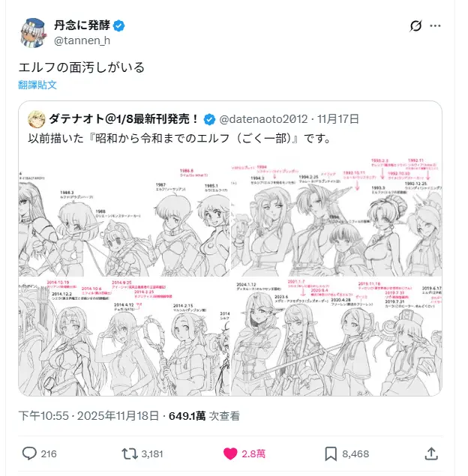Open the bottom-right elf sketch image
468x476 pixels.
click(337, 337)
